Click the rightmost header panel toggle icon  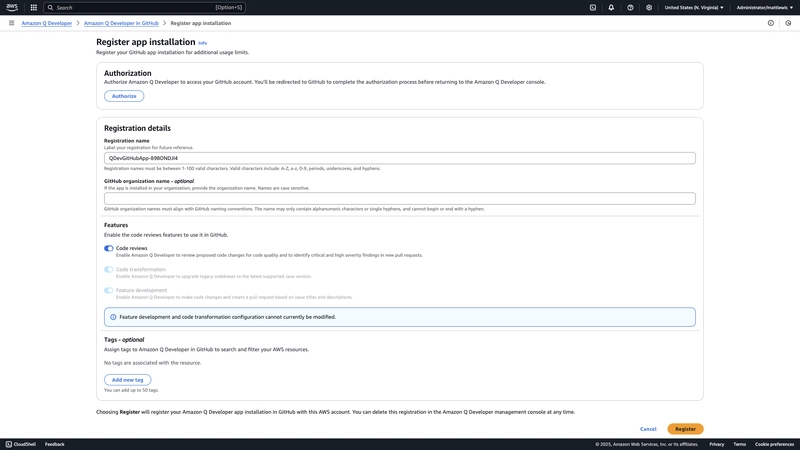click(x=788, y=23)
